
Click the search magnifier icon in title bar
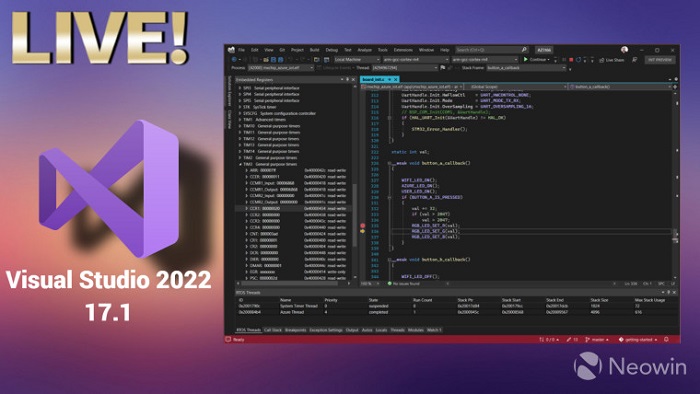click(524, 50)
